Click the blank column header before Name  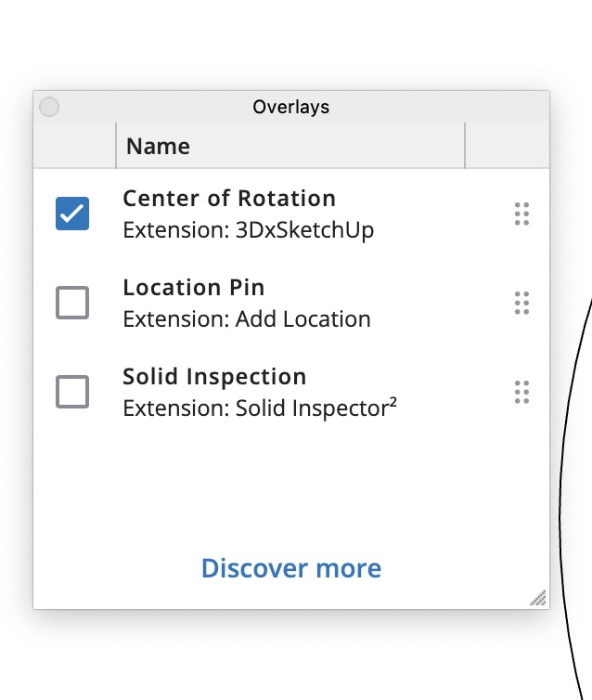pyautogui.click(x=74, y=147)
